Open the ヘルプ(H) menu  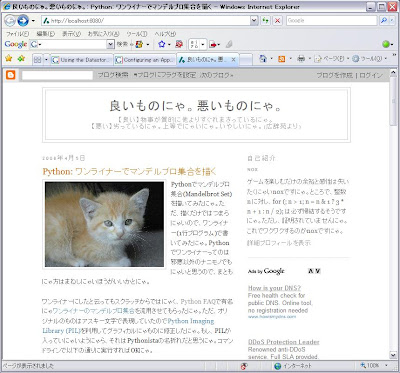coord(165,34)
